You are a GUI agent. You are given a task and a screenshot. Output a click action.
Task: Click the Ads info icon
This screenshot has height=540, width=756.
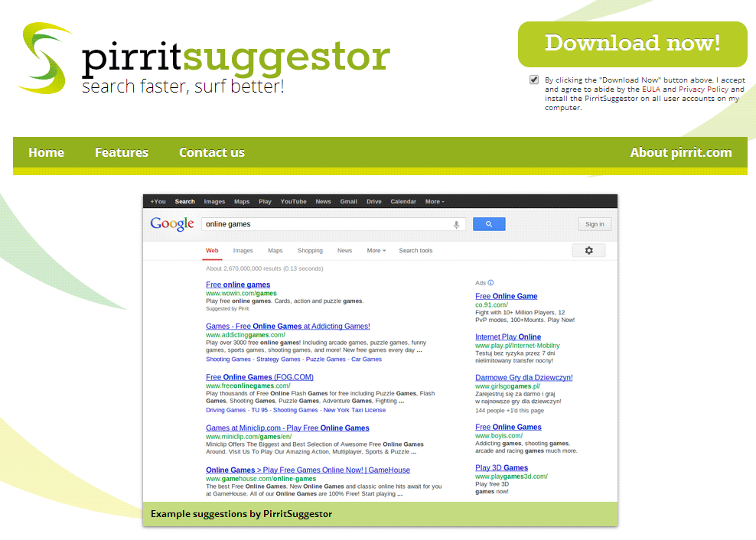point(490,283)
